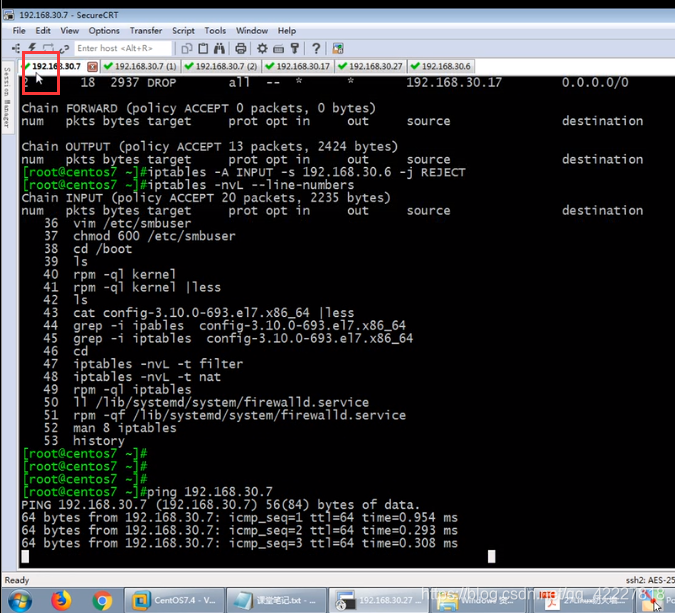Open the Edit menu

43,31
